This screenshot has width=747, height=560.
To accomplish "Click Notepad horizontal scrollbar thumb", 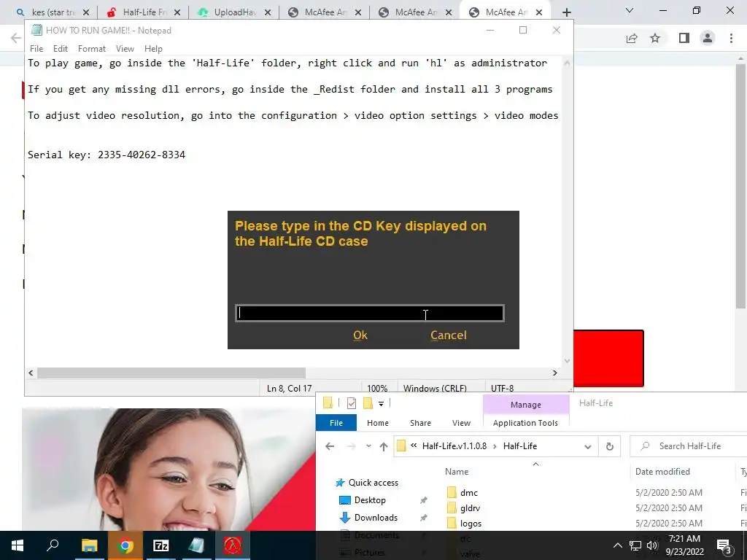I will click(x=171, y=373).
